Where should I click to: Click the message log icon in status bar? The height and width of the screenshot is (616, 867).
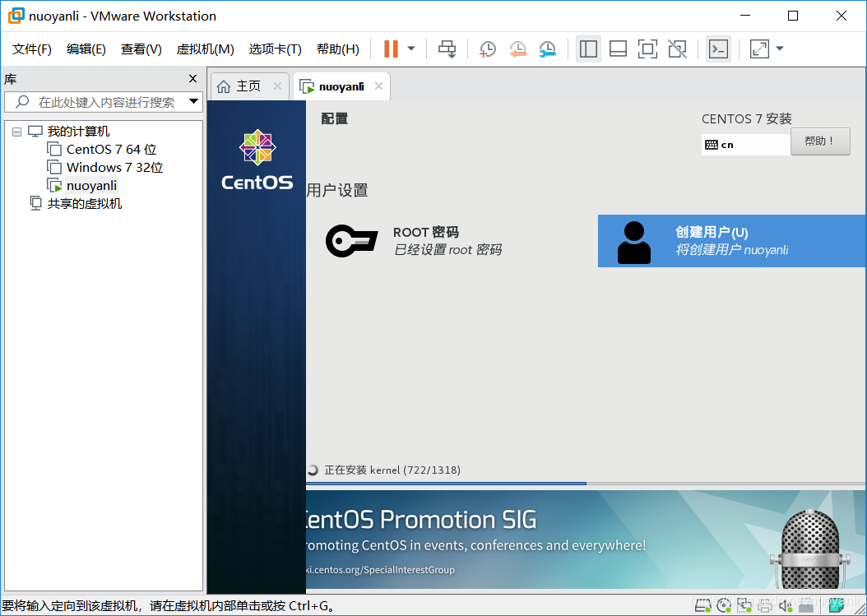pyautogui.click(x=836, y=606)
